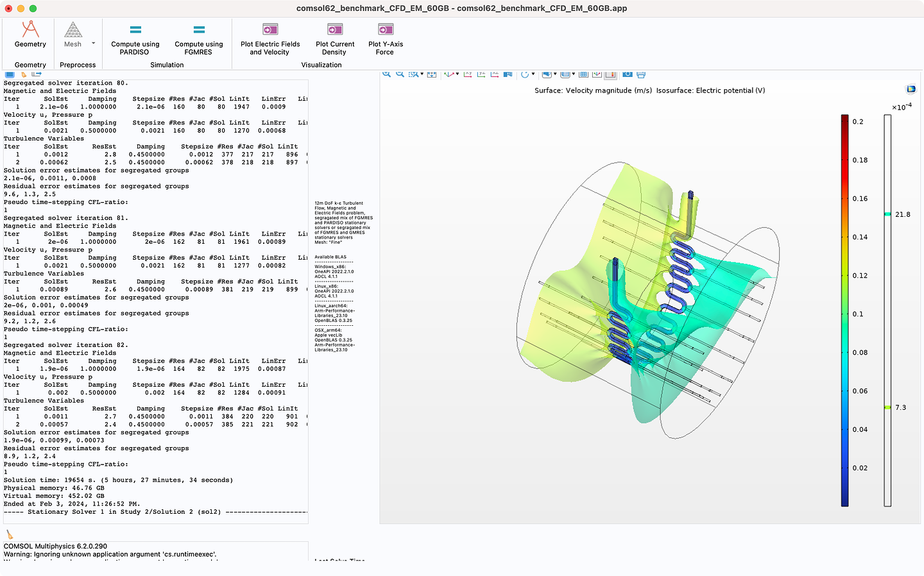924x576 pixels.
Task: Select the Zoom In tool above the graphics window
Action: point(386,74)
